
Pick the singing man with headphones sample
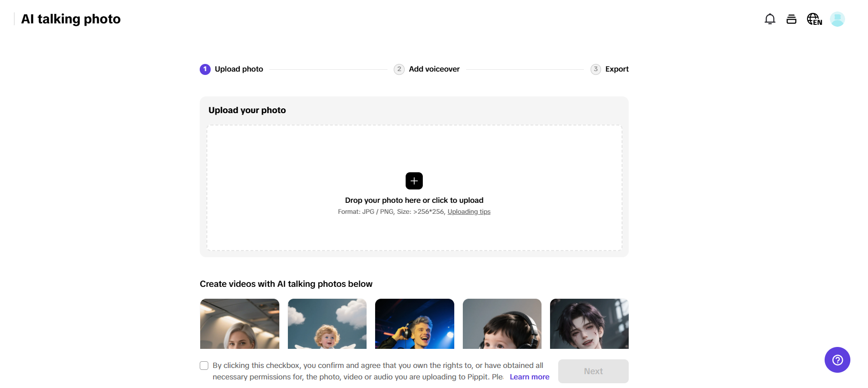[415, 324]
